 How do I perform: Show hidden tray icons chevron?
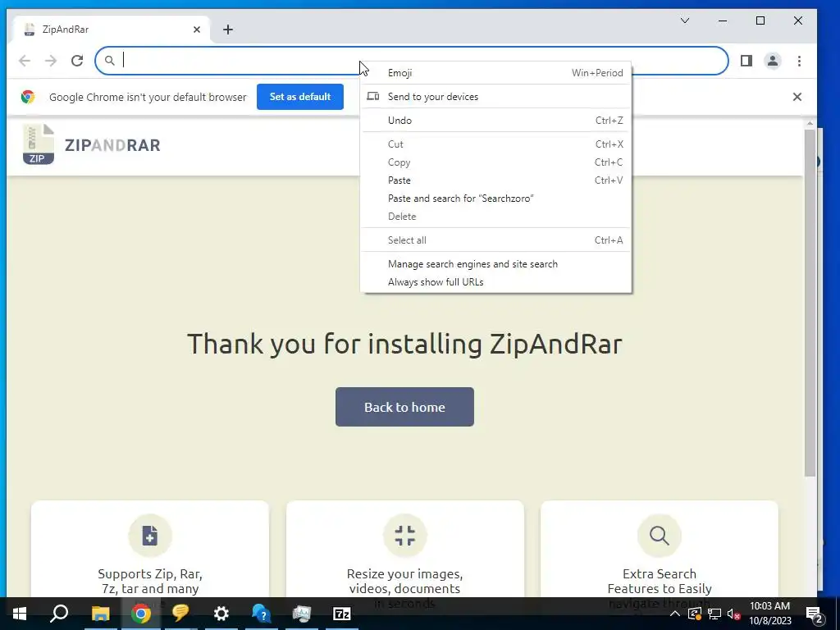click(675, 614)
